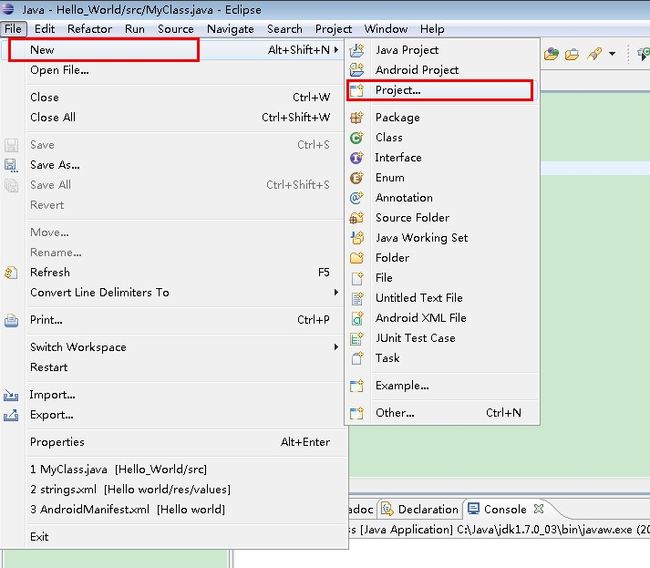The height and width of the screenshot is (568, 650).
Task: Open the Refactor menu
Action: click(90, 29)
